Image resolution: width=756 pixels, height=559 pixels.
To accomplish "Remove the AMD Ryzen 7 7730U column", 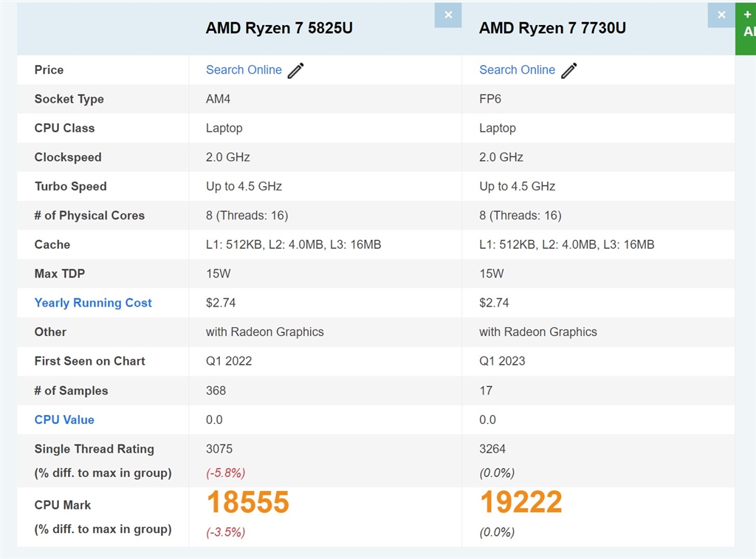I will (x=721, y=16).
